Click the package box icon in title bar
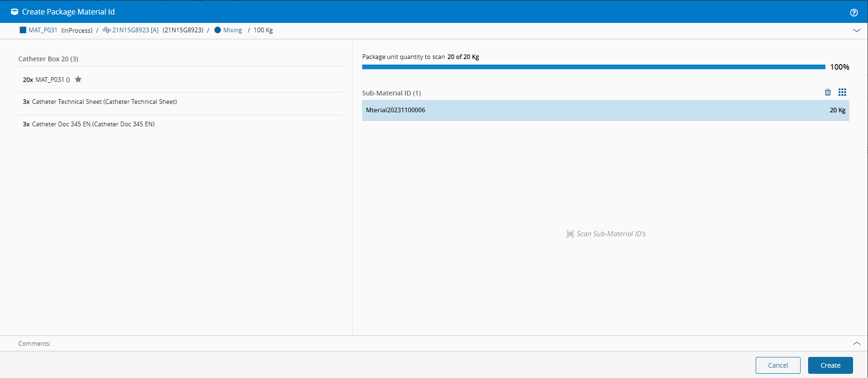Image resolution: width=868 pixels, height=378 pixels. (x=15, y=12)
